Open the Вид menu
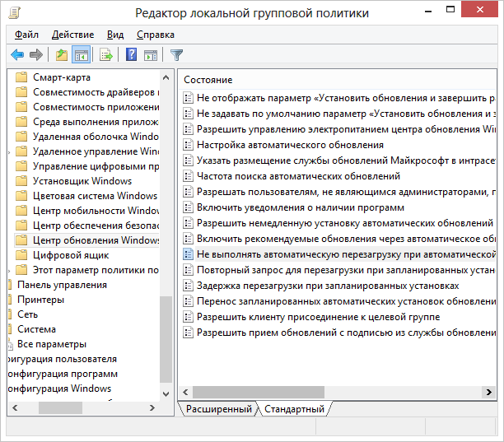This screenshot has width=504, height=442. [x=115, y=35]
